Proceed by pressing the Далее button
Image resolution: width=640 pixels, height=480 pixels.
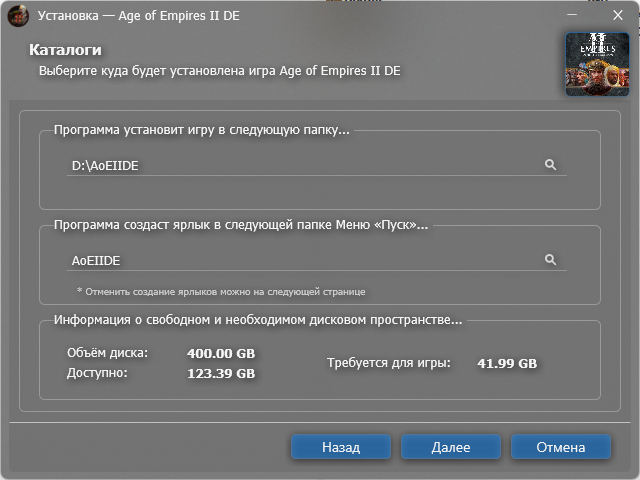451,447
